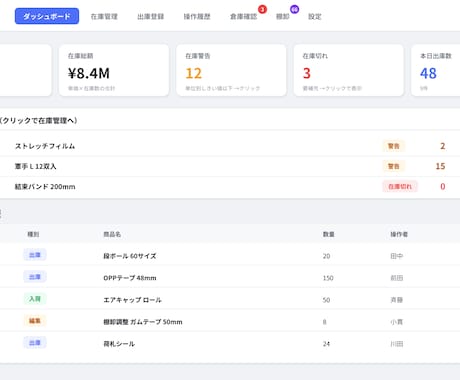Click operator 田中 in the 段ボール row
Screen dimensions: 460x380
397,256
